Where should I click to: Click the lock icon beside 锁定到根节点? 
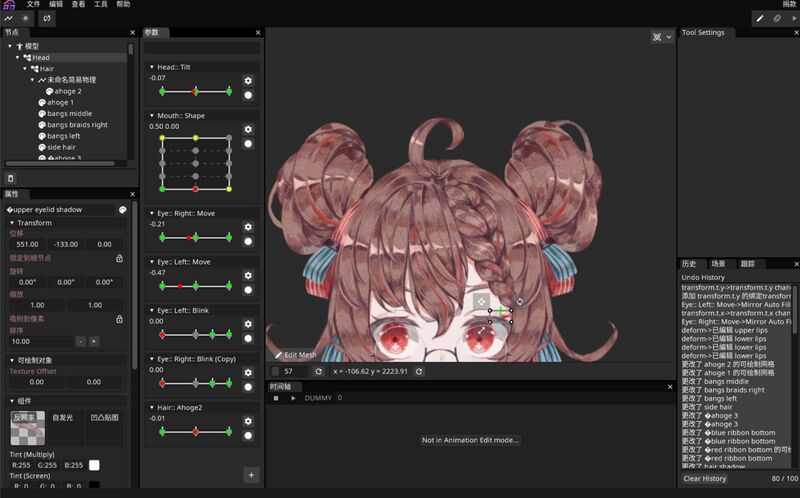(119, 258)
